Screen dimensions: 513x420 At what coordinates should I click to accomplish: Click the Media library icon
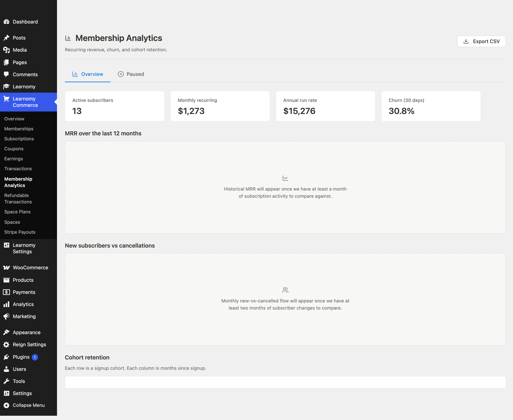coord(7,50)
